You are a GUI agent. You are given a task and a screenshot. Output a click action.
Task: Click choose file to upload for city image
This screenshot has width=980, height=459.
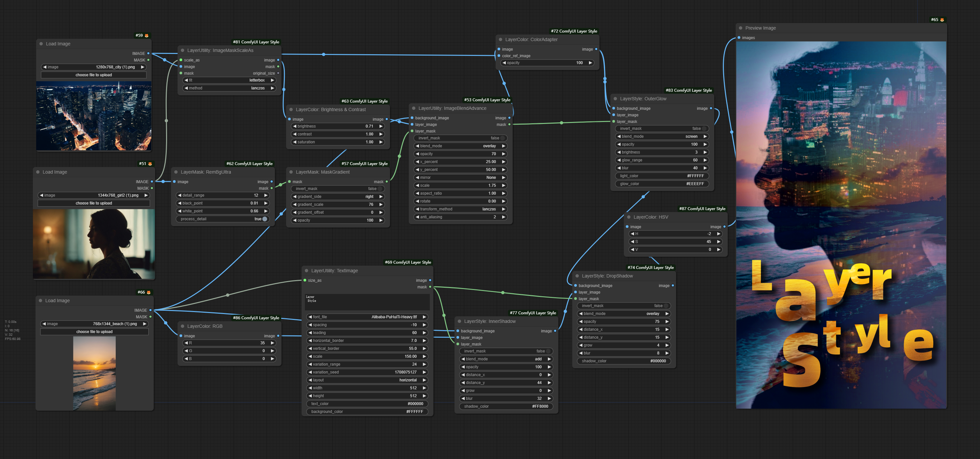click(94, 75)
